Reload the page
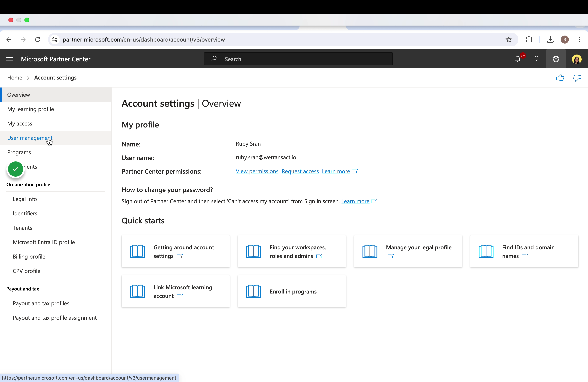Screen dimensions: 588x382 (38, 40)
